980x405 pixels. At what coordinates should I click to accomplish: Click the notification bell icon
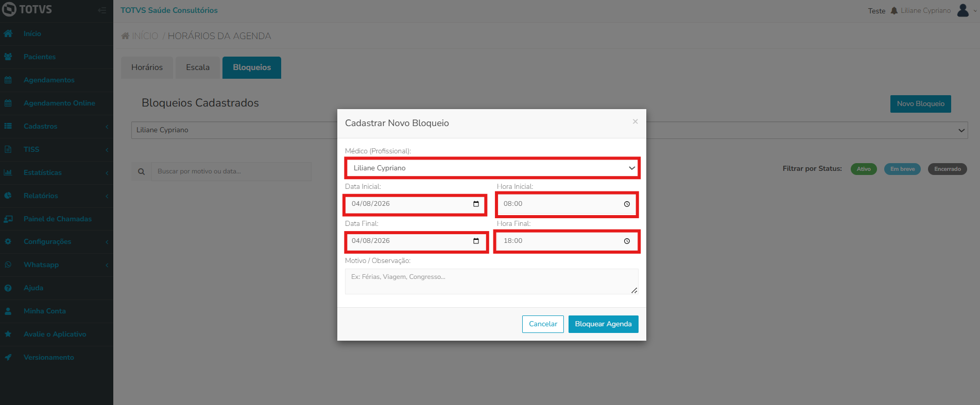(x=894, y=10)
